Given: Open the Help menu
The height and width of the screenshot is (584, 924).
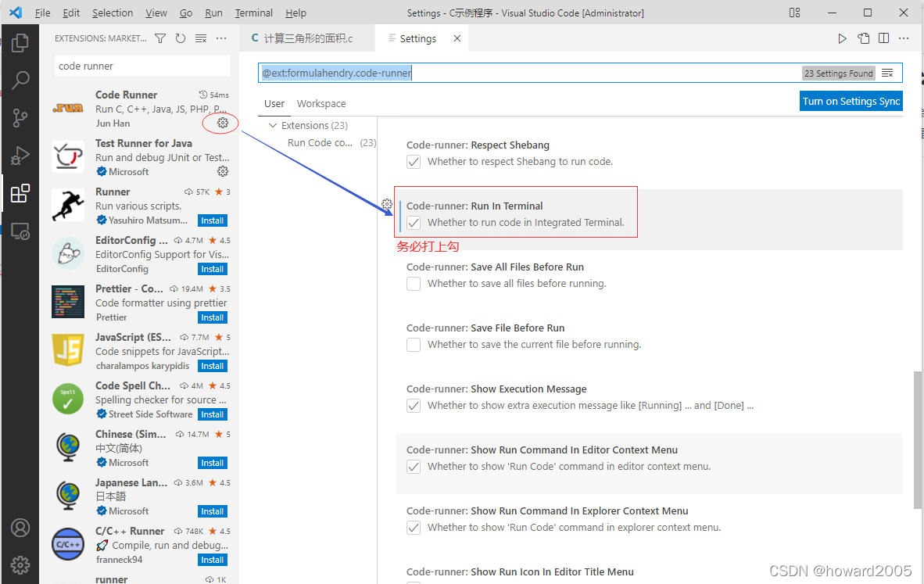Looking at the screenshot, I should 295,13.
